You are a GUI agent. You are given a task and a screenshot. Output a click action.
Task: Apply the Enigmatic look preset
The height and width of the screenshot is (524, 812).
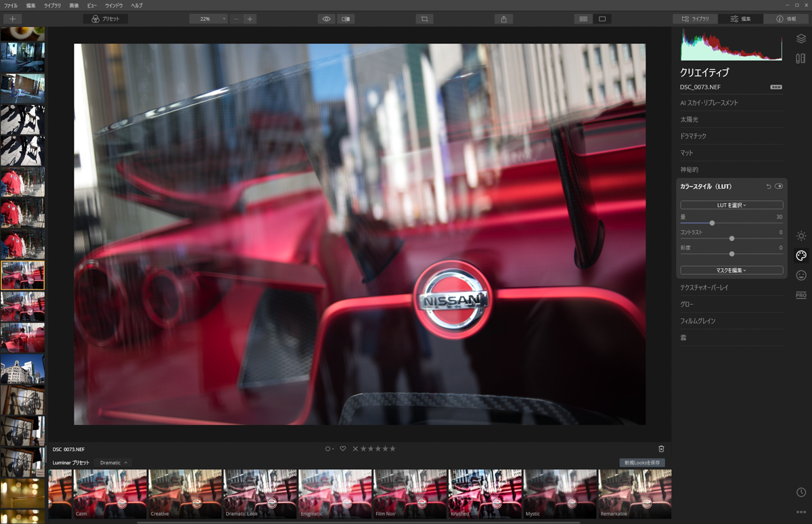(x=335, y=494)
